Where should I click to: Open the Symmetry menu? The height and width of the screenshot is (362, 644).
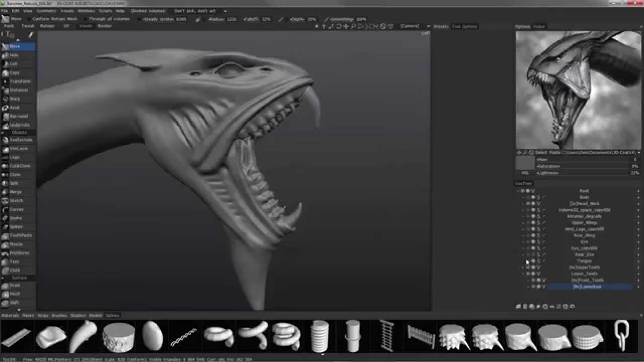coord(47,11)
